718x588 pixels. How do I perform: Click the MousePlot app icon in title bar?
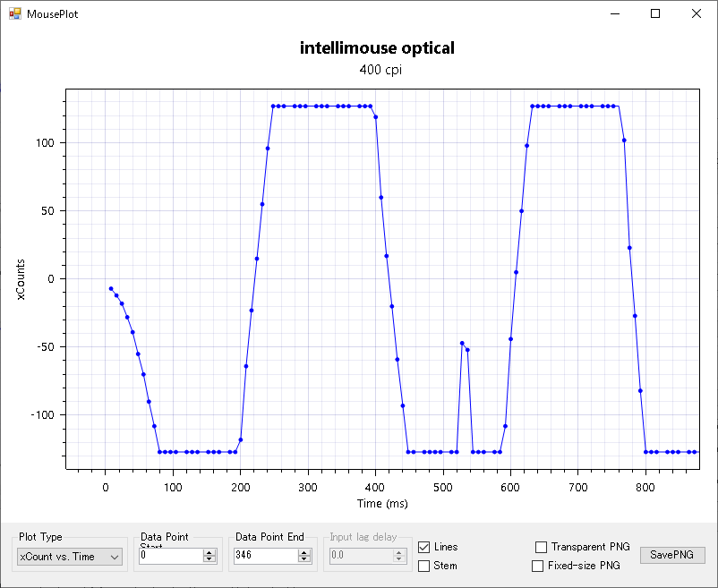(15, 13)
